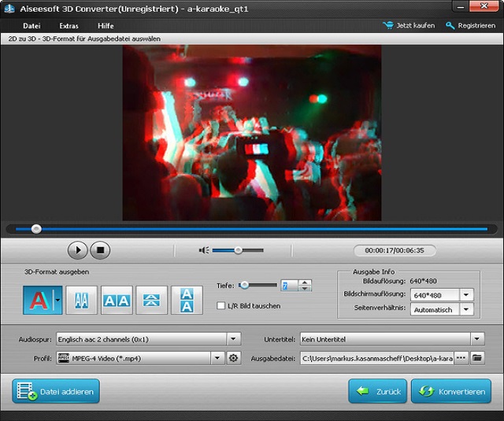
Task: Choose side-by-side half-width 3D format
Action: (x=81, y=300)
